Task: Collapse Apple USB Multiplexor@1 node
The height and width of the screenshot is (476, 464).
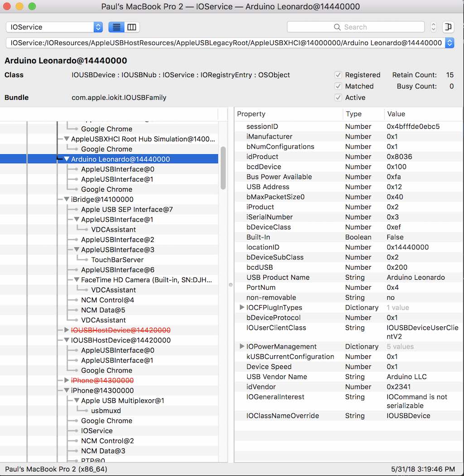Action: pos(77,400)
